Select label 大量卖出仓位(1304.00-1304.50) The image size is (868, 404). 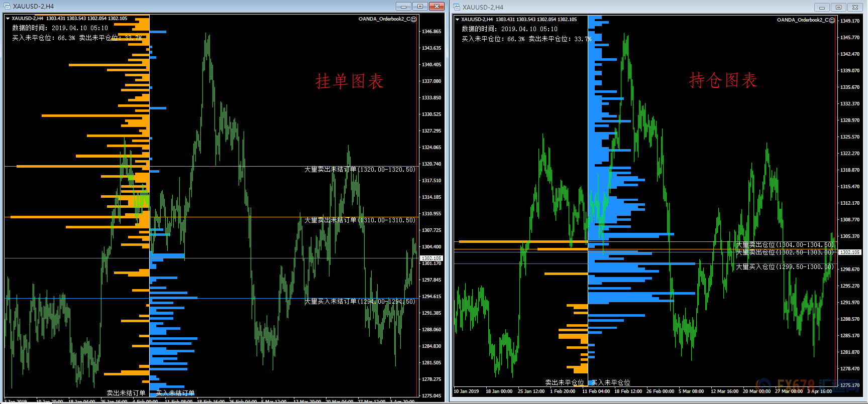coord(785,245)
